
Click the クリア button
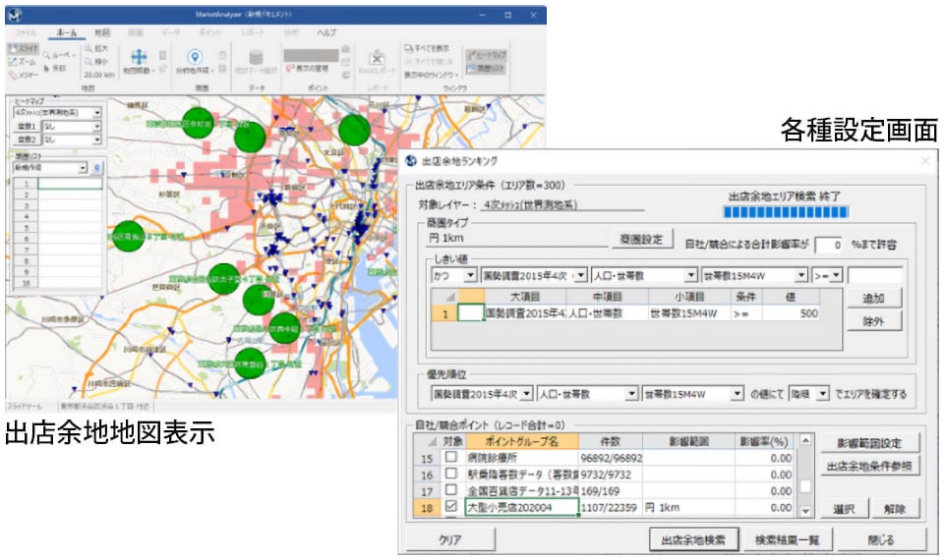tap(449, 539)
